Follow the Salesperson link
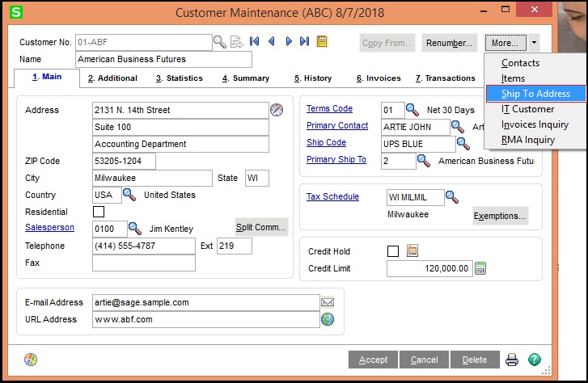Viewport: 588px width, 383px height. (49, 227)
